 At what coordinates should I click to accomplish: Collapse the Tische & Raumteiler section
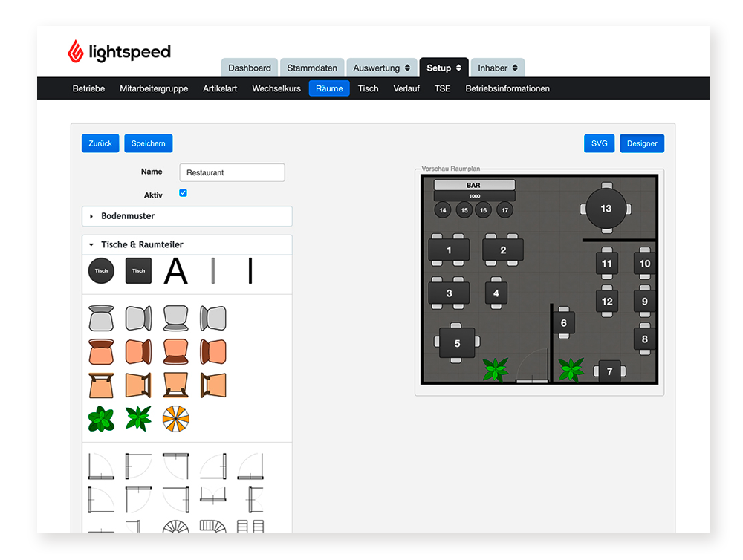pyautogui.click(x=186, y=244)
